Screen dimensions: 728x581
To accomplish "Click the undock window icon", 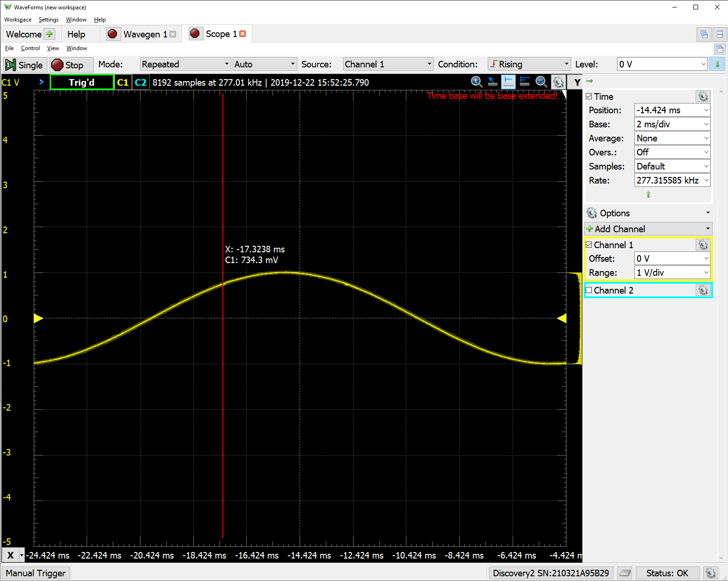I will 720,49.
